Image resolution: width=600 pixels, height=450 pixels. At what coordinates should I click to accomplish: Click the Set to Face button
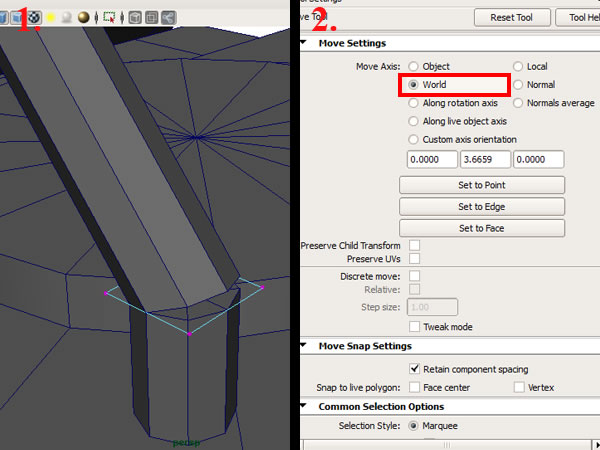482,228
